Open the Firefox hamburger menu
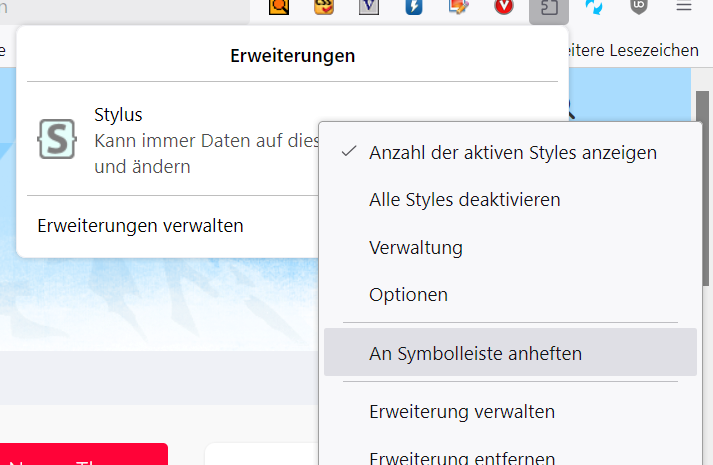Screen dimensions: 713x465 click(684, 7)
